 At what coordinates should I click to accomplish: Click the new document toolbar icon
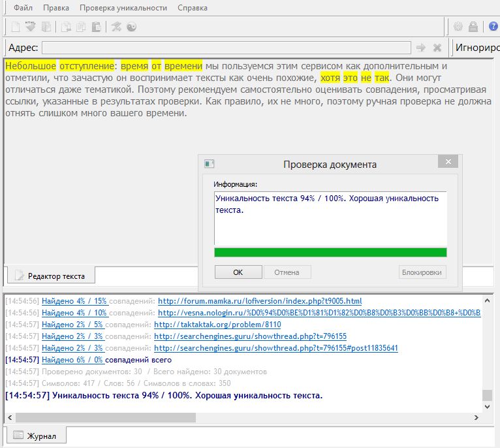[x=16, y=27]
